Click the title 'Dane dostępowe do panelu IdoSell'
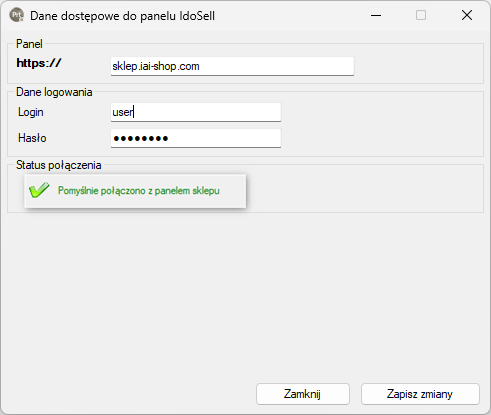Screen dimensions: 491x415 coord(122,16)
